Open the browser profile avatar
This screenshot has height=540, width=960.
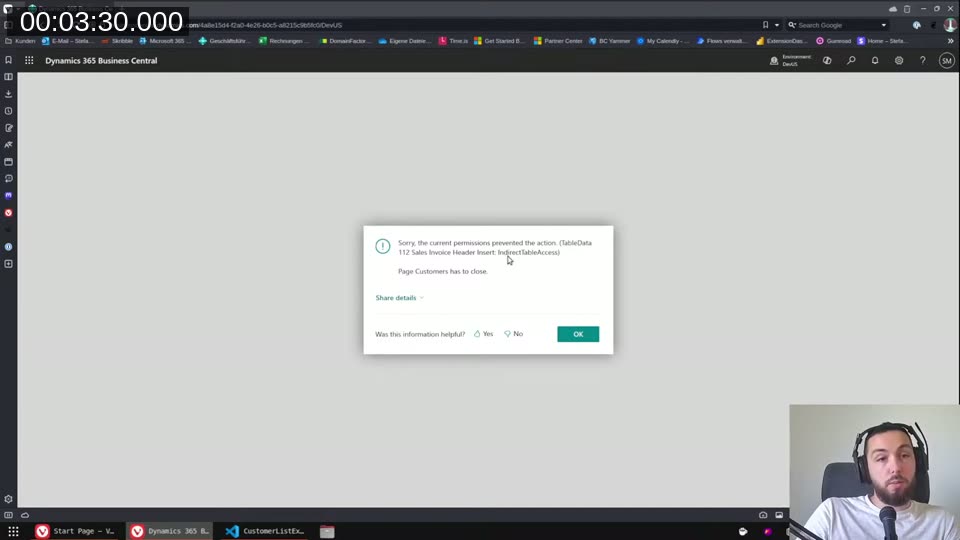click(x=950, y=25)
